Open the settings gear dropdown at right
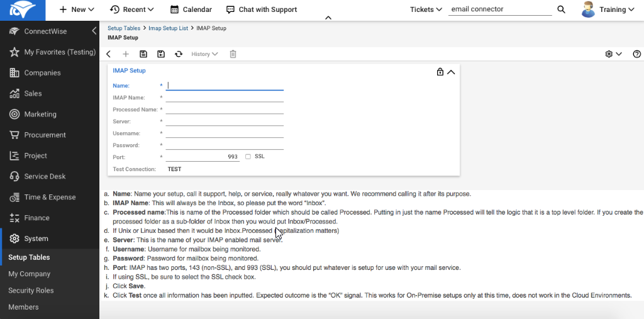644x319 pixels. [x=614, y=54]
